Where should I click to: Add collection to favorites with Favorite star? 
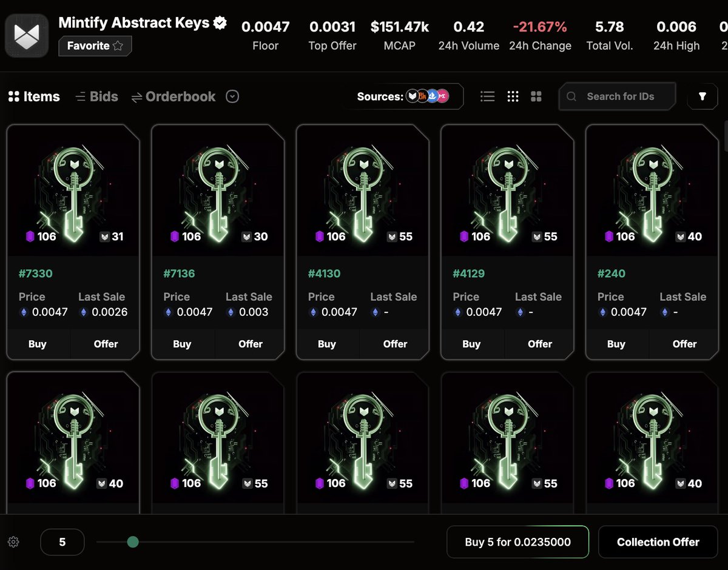click(95, 46)
